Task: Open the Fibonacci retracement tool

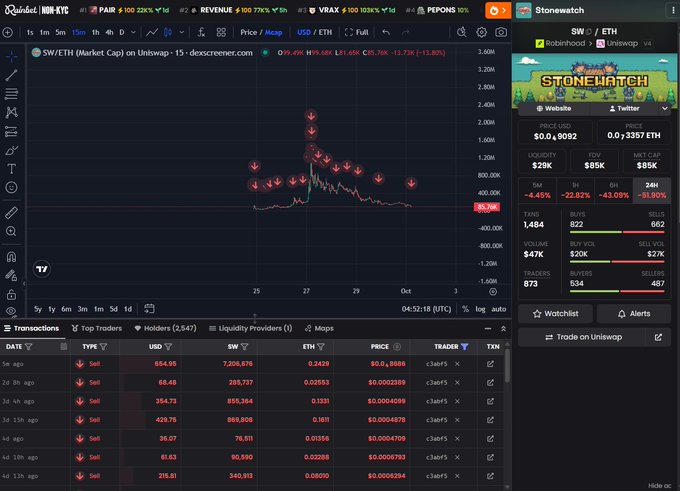Action: click(x=12, y=94)
